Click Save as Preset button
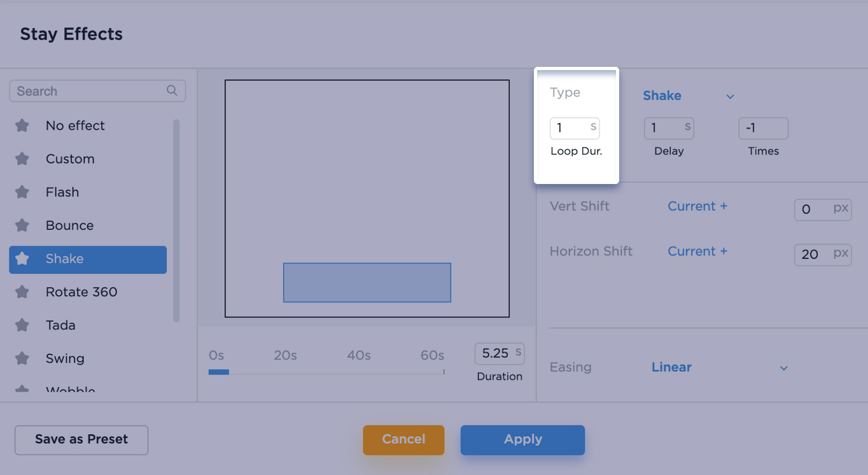Viewport: 868px width, 475px height. pos(81,439)
